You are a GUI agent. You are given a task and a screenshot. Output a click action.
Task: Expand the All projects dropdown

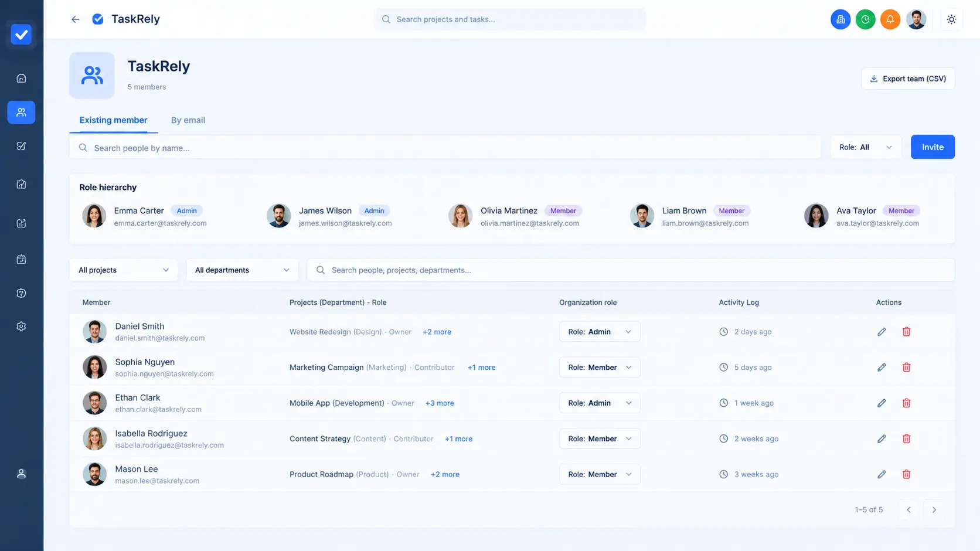pos(124,270)
